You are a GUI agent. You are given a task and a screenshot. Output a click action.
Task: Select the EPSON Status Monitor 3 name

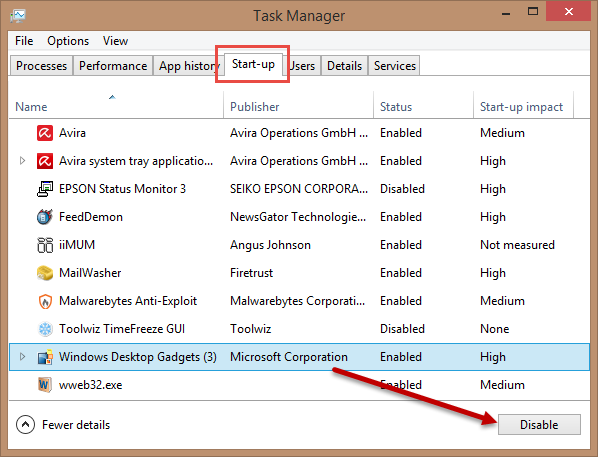click(122, 189)
